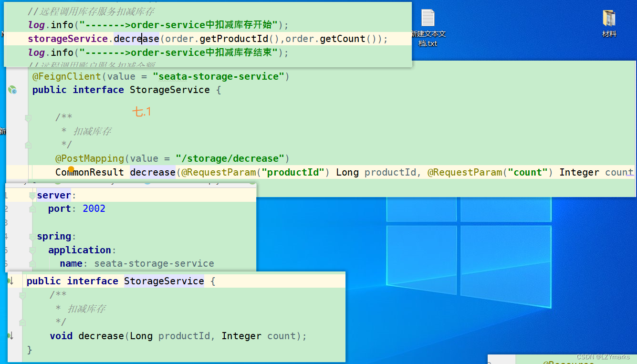Click the @PostMapping annotation
This screenshot has height=364, width=637.
coord(90,158)
